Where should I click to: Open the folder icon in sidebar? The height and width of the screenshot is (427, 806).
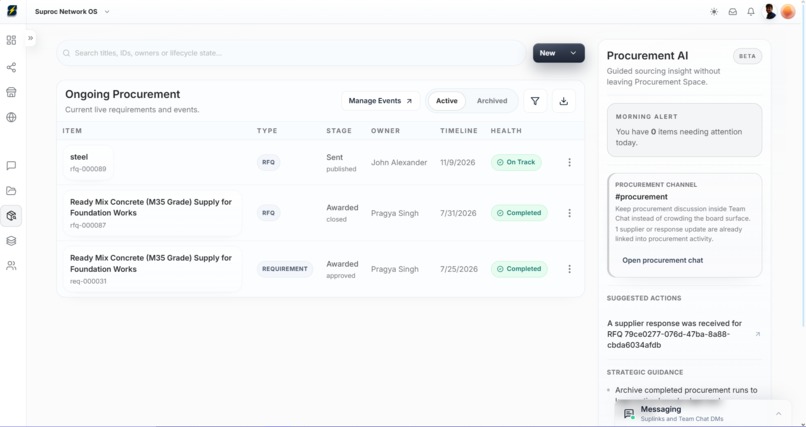click(x=11, y=191)
